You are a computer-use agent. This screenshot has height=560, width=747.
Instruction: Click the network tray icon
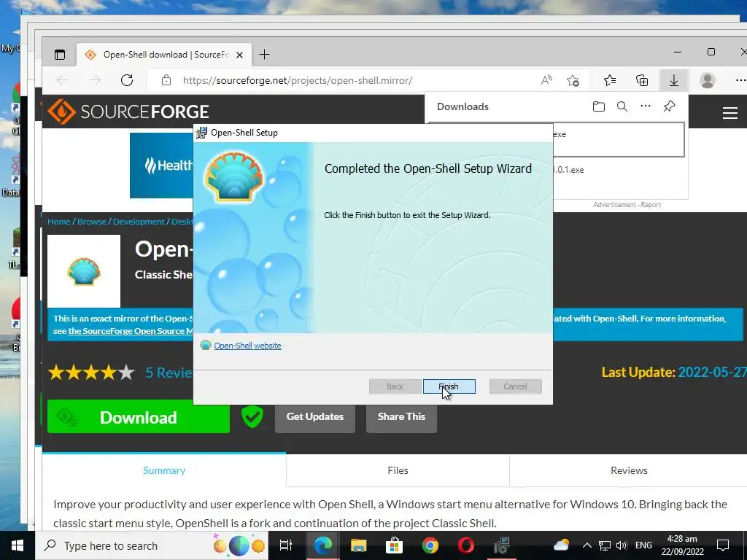click(x=605, y=545)
